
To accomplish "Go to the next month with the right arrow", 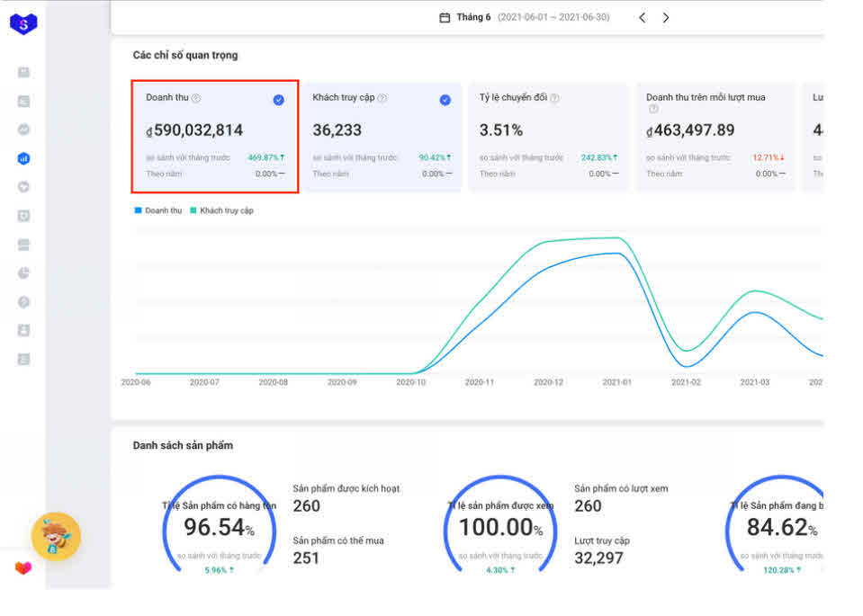I will click(666, 17).
